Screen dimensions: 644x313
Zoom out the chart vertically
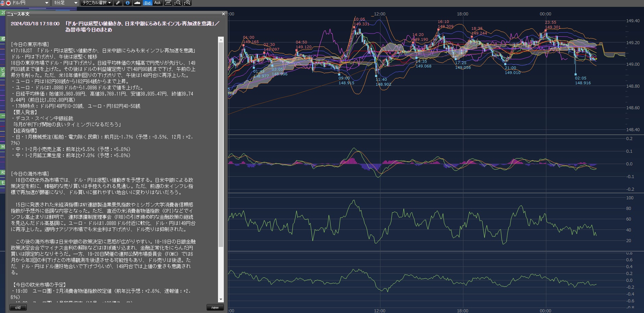[x=178, y=3]
